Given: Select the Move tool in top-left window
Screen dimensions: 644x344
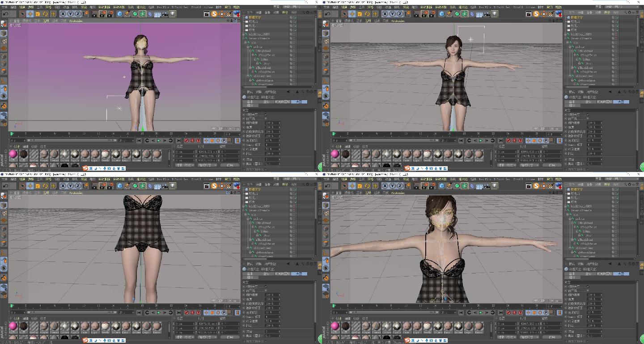Looking at the screenshot, I should click(30, 14).
